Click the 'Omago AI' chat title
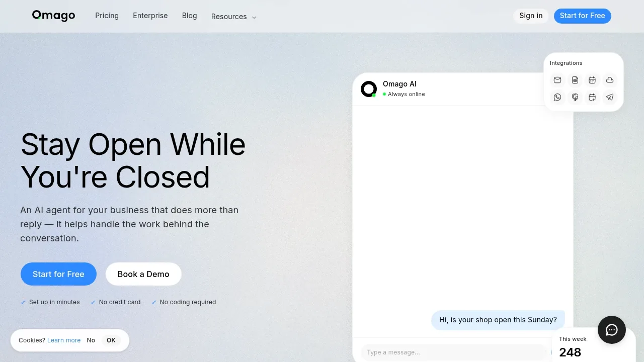Screen dimensions: 644x362 pyautogui.click(x=399, y=84)
